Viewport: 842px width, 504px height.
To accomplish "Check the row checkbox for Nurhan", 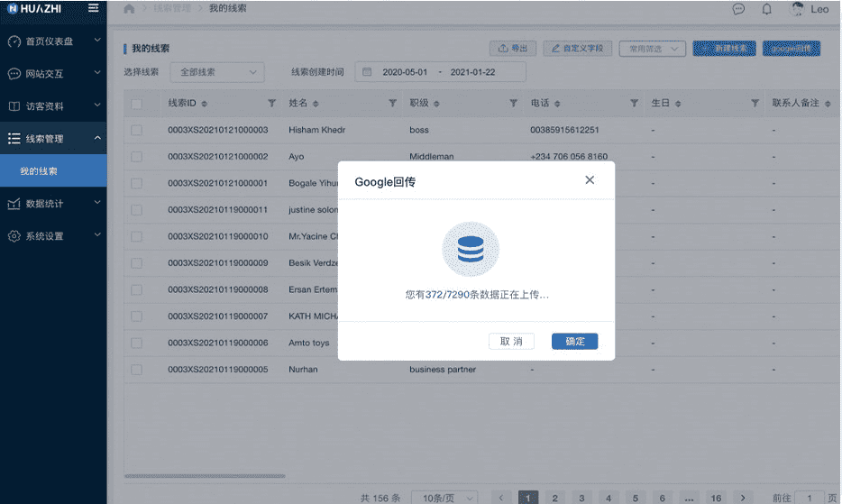I will [x=137, y=370].
